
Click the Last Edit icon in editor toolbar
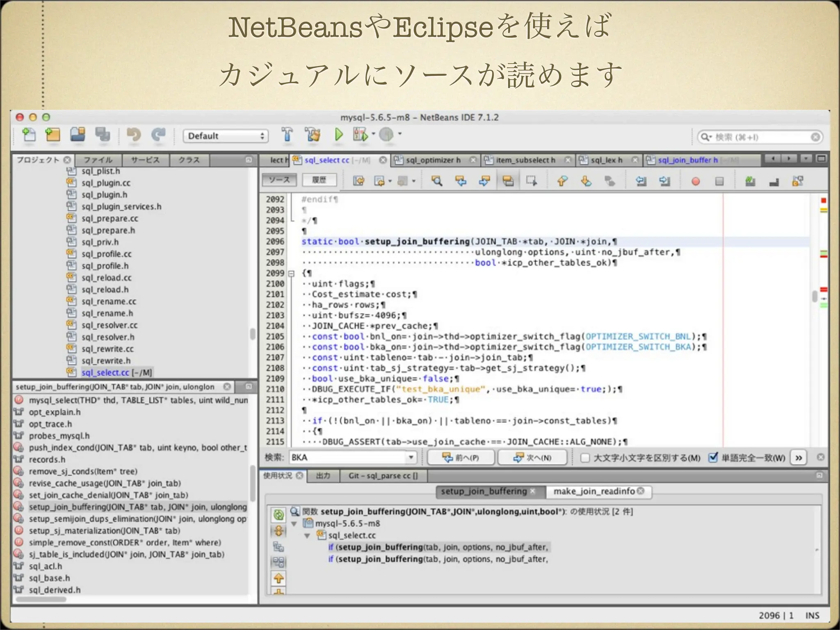tap(359, 181)
